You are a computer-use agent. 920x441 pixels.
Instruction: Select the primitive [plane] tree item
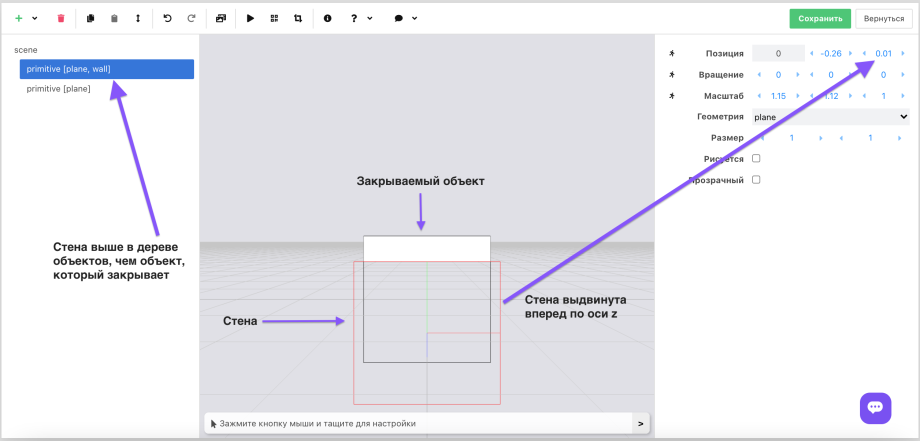(x=59, y=89)
